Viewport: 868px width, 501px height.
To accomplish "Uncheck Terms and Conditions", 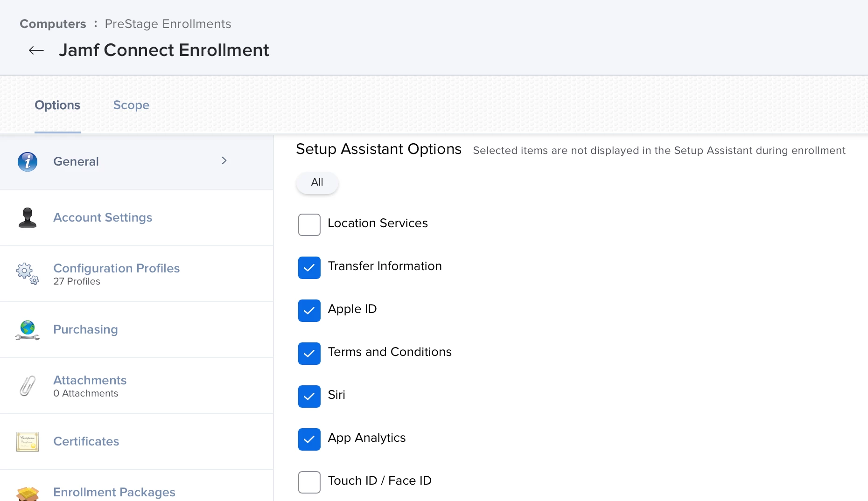I will [309, 354].
